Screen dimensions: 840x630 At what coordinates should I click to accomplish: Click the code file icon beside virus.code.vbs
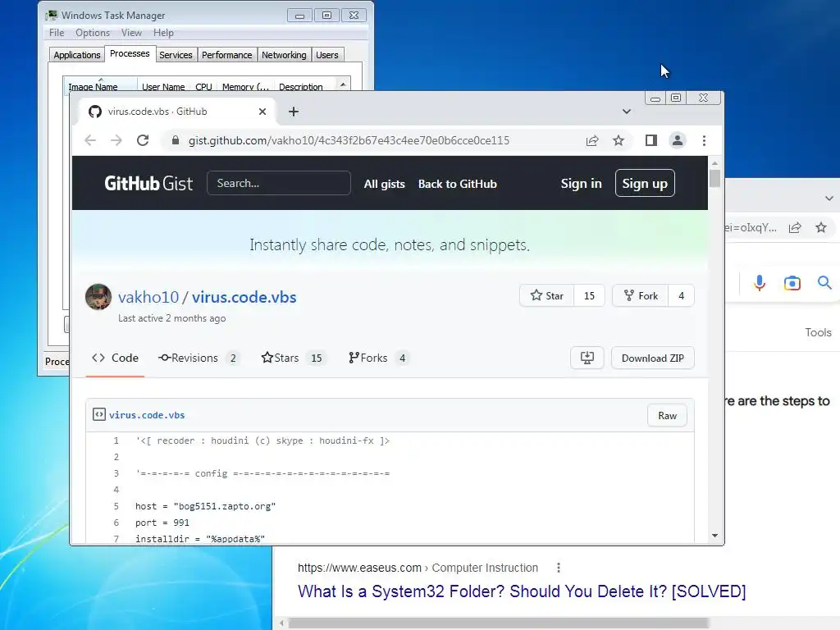(x=99, y=414)
